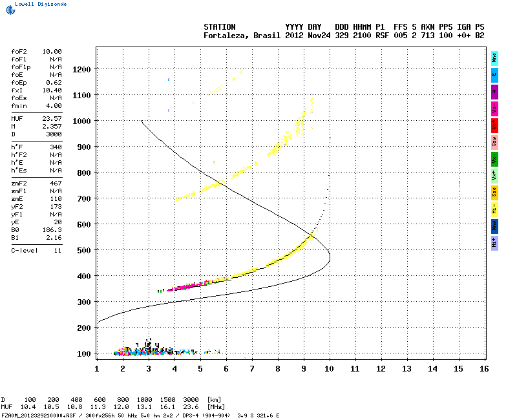
Task: Select the light green Vx+ legend swatch
Action: pos(494,176)
